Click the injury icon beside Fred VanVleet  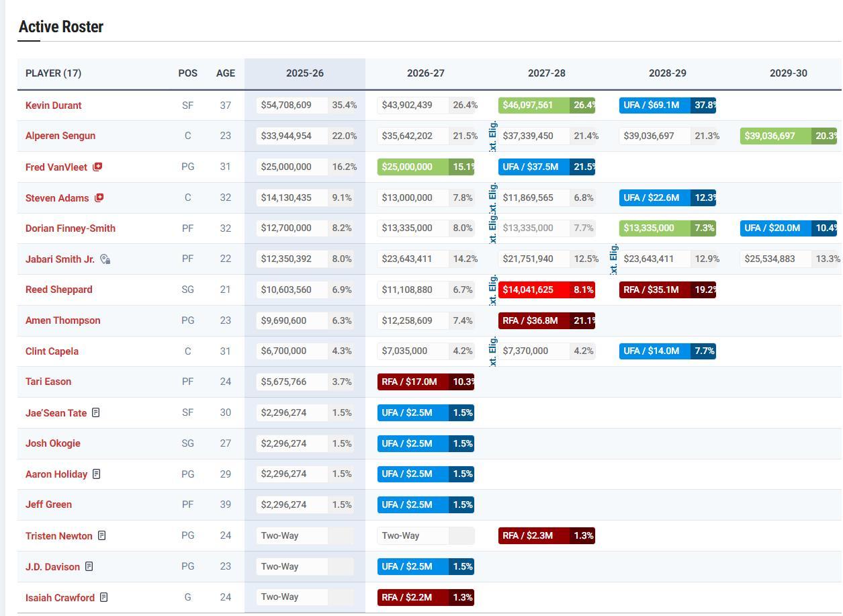click(x=97, y=167)
